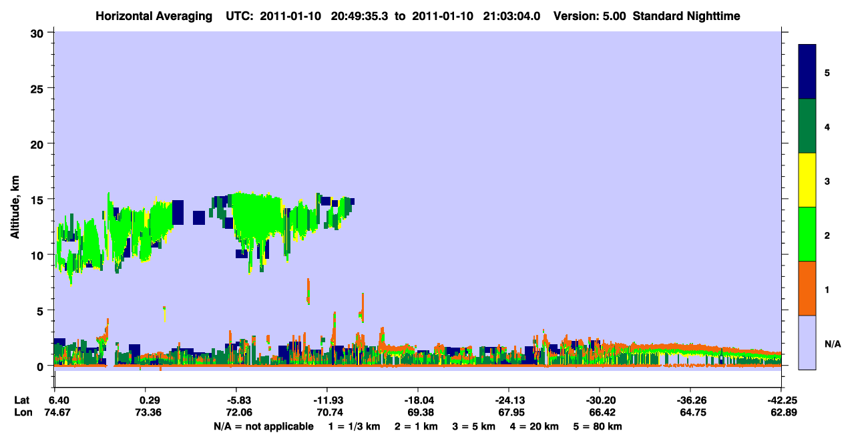
Task: Click the start time '20:49:35.3' in title
Action: click(x=359, y=16)
